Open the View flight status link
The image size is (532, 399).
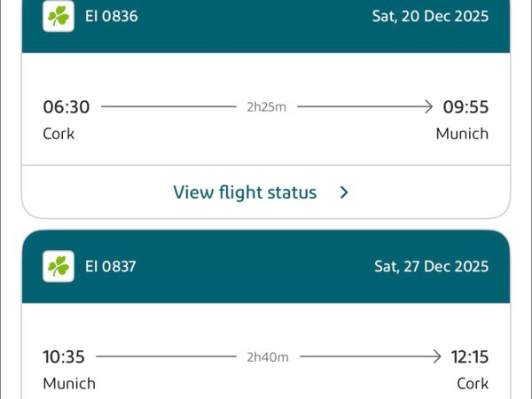245,192
